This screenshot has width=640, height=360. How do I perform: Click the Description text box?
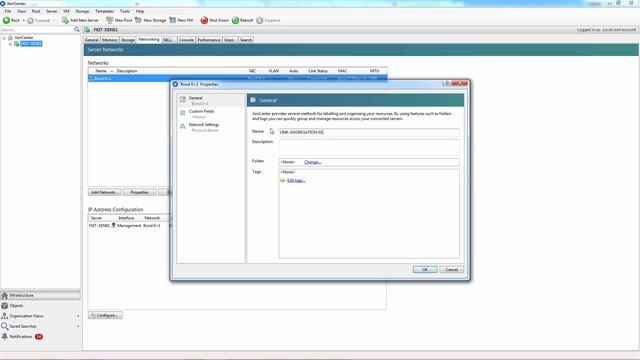[369, 147]
